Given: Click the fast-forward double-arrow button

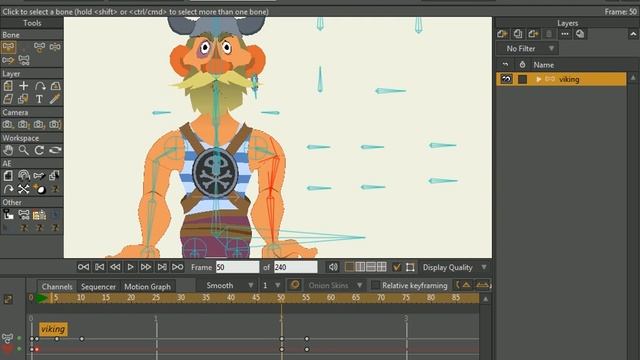Looking at the screenshot, I should (146, 267).
